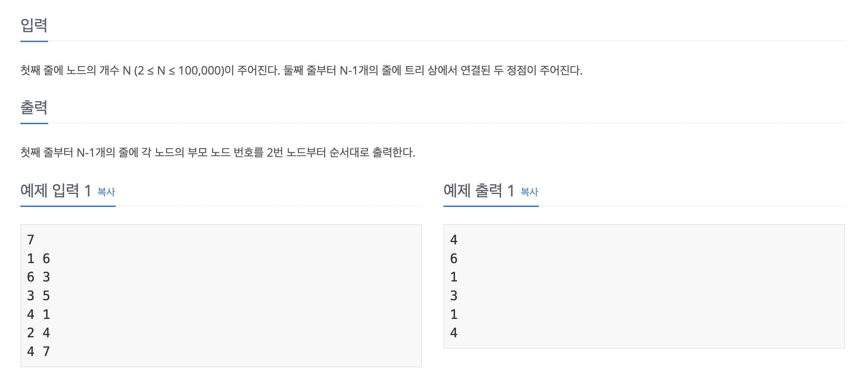868x381 pixels.
Task: Click the '1 6' line in sample input
Action: click(38, 258)
